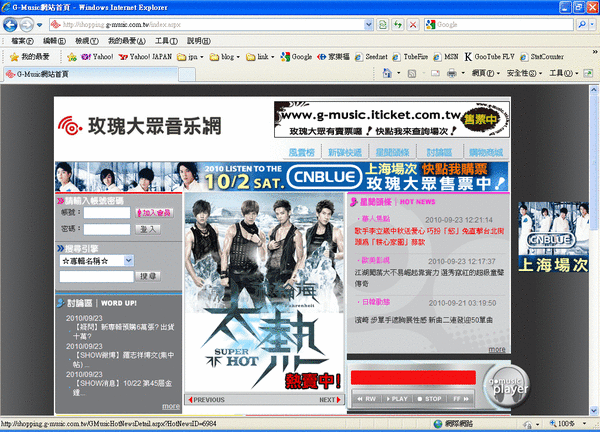The width and height of the screenshot is (600, 432).
Task: Click the 密碼 password input field
Action: click(x=107, y=229)
